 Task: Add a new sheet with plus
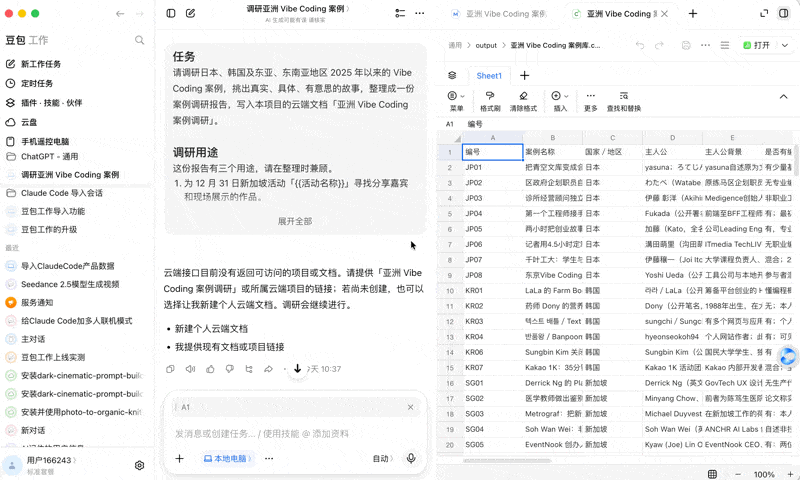(524, 75)
